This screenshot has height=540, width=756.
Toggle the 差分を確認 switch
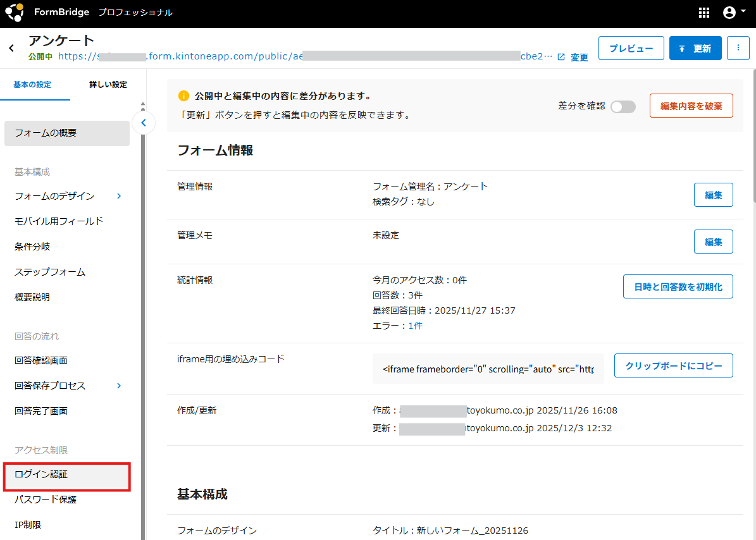pyautogui.click(x=623, y=106)
